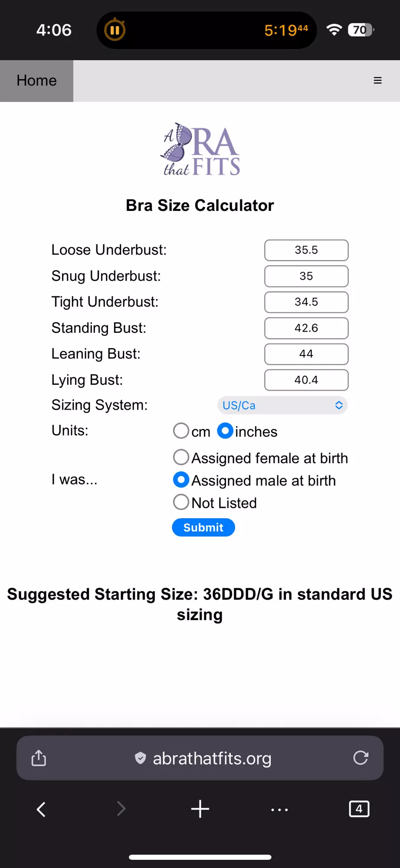Click the A Bra That Fits logo

200,150
